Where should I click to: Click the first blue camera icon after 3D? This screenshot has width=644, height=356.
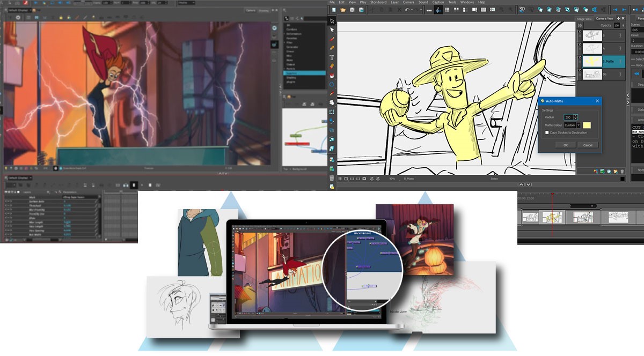540,10
